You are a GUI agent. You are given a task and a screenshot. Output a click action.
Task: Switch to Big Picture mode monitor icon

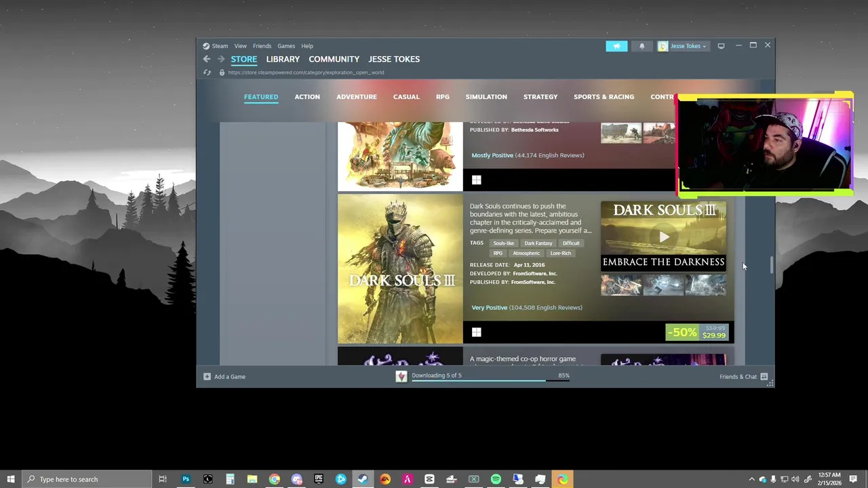tap(721, 46)
